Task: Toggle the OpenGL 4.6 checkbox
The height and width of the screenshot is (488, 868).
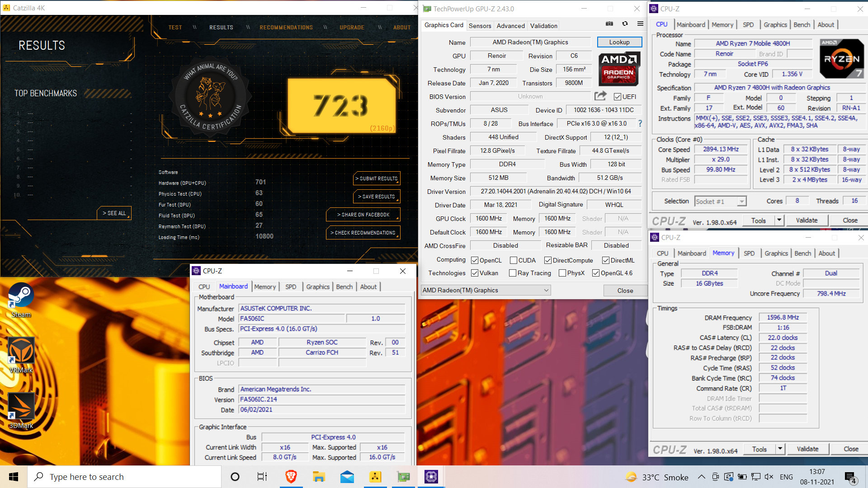Action: 595,273
